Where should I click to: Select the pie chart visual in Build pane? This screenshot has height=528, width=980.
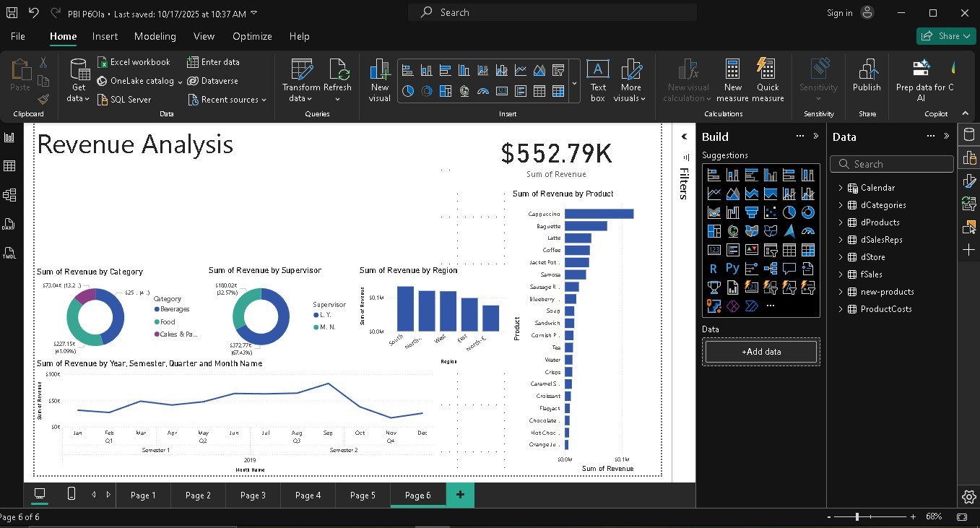pos(788,212)
